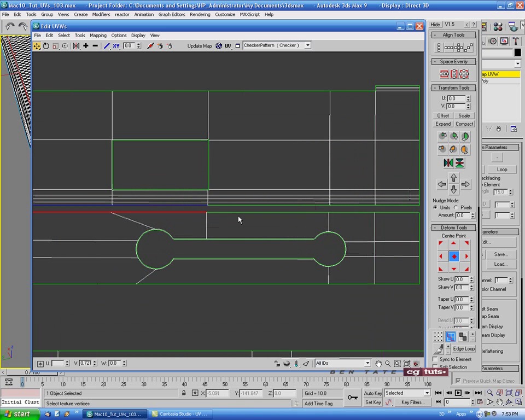Open CheckerPattern texture dropdown
This screenshot has width=525, height=420.
(x=308, y=45)
